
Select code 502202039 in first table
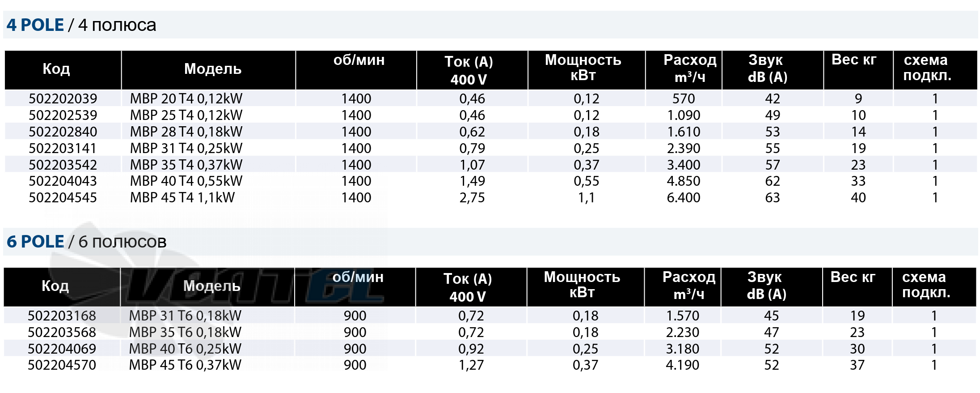(63, 98)
